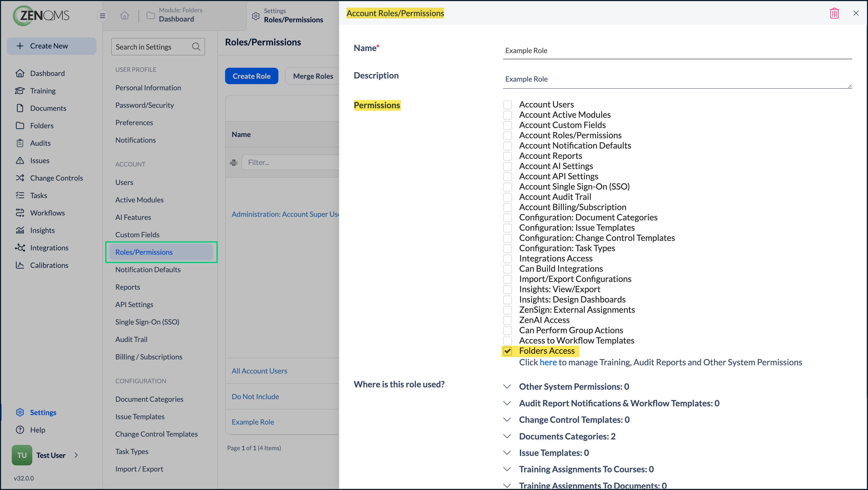Viewport: 868px width, 490px height.
Task: Open the Calibrations graph icon
Action: click(20, 265)
